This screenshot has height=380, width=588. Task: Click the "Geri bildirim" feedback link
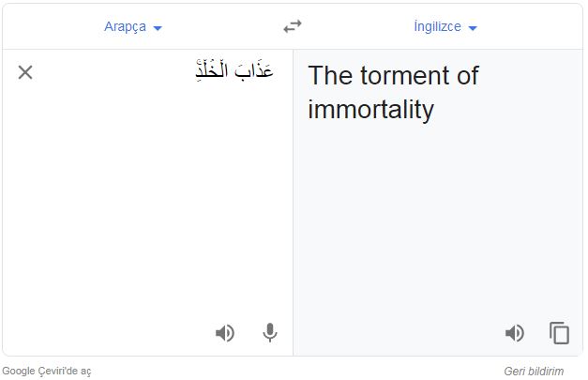(534, 371)
